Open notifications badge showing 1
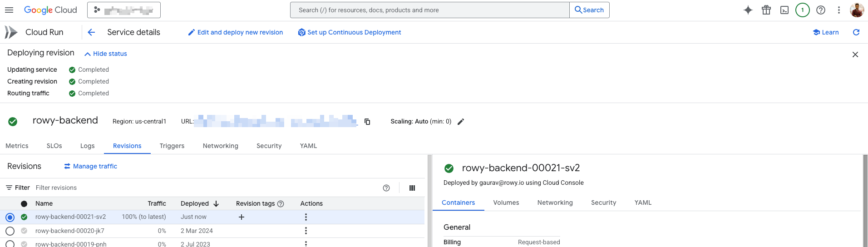Screen dimensions: 868x247 click(x=803, y=10)
